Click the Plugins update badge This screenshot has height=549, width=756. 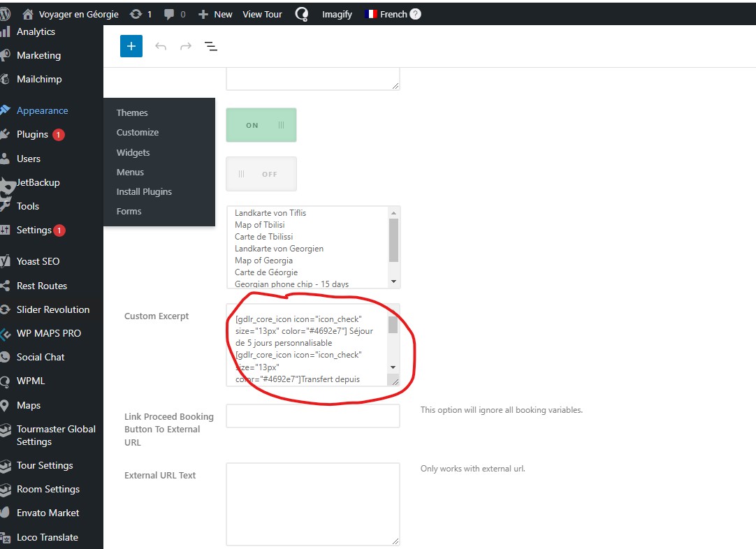point(58,135)
